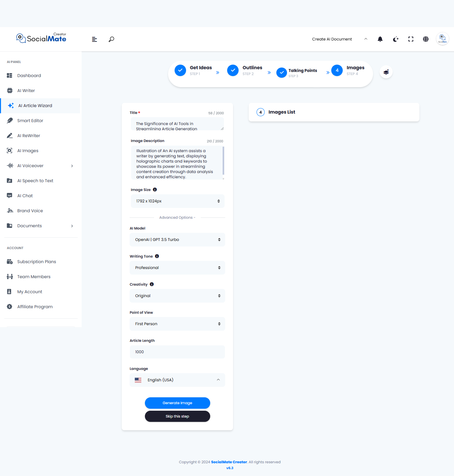Expand the Documents submenu arrow
The width and height of the screenshot is (454, 476).
coord(72,226)
